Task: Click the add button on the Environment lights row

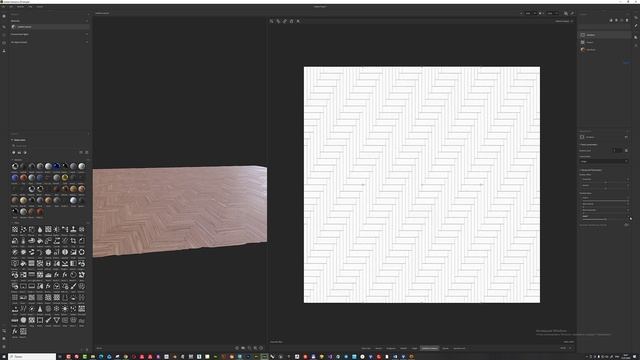Action: click(87, 34)
